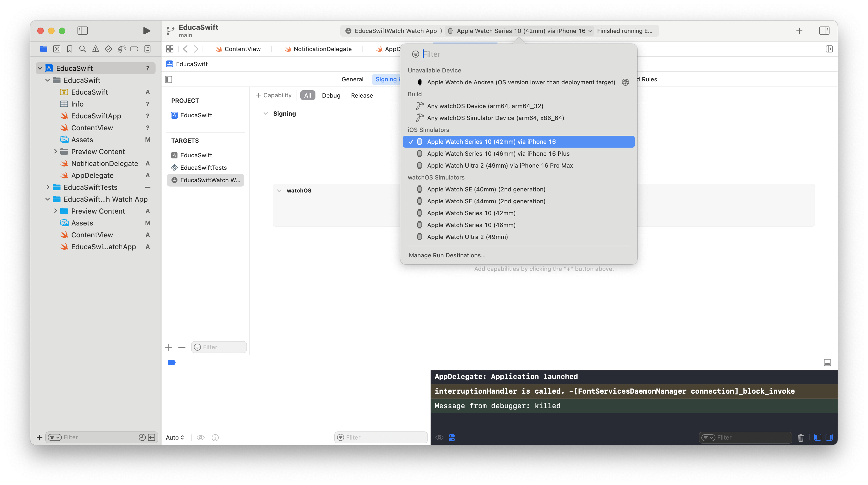Collapse the watchOS disclosure section
Screen dimensions: 868x485
pyautogui.click(x=279, y=191)
